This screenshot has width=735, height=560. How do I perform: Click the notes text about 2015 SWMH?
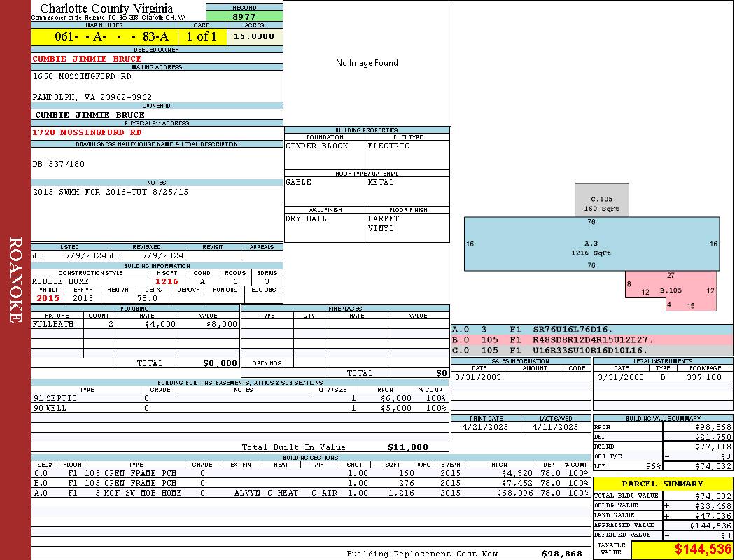tap(111, 192)
